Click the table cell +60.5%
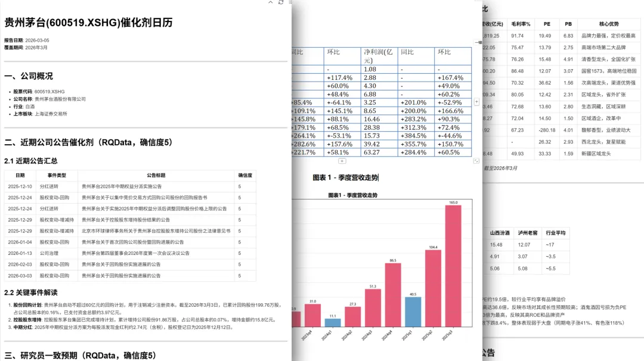Image resolution: width=644 pixels, height=361 pixels. (453, 152)
